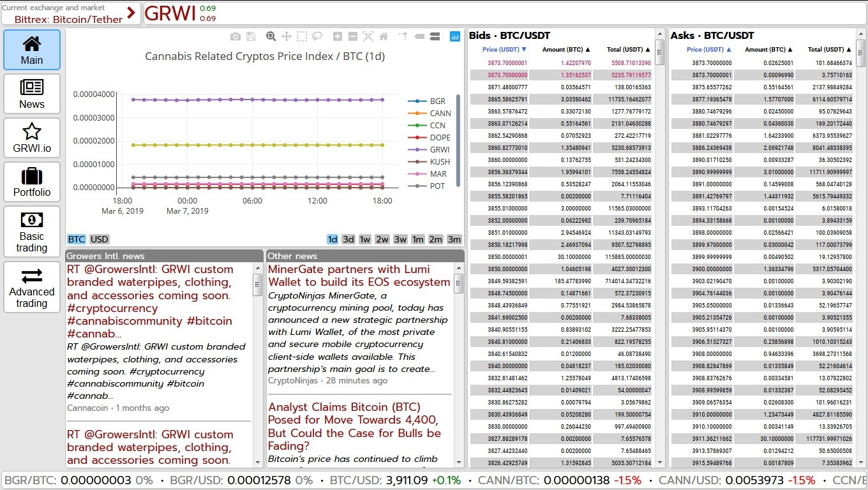
Task: Go to Advanced trading section
Action: tap(32, 287)
